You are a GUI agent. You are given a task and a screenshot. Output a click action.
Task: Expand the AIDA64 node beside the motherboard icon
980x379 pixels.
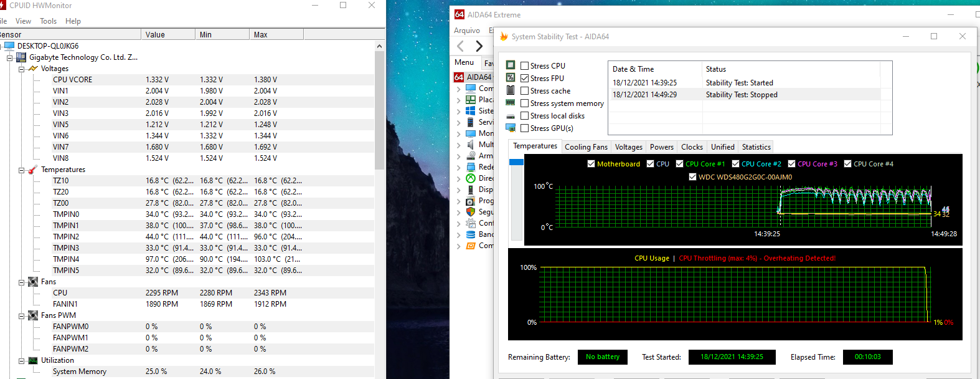tap(459, 100)
